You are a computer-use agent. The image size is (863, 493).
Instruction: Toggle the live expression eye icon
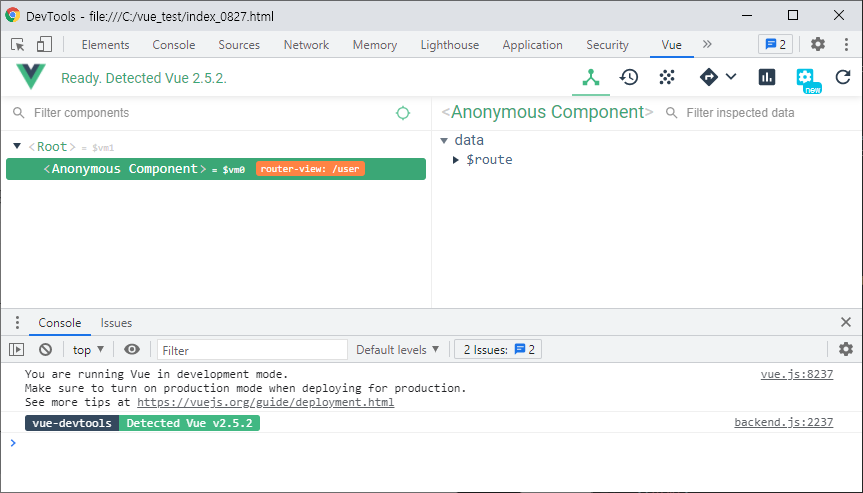[x=132, y=349]
